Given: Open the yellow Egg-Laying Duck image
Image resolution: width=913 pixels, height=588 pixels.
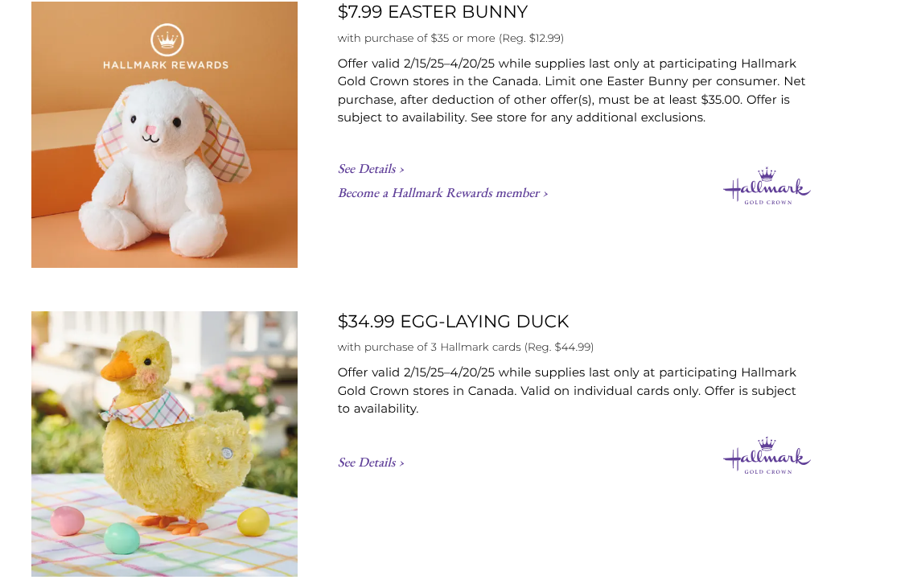Looking at the screenshot, I should point(164,444).
